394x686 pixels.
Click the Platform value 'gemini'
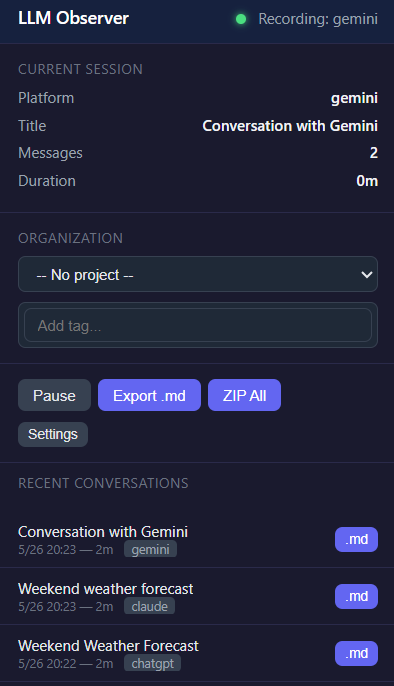pyautogui.click(x=354, y=98)
